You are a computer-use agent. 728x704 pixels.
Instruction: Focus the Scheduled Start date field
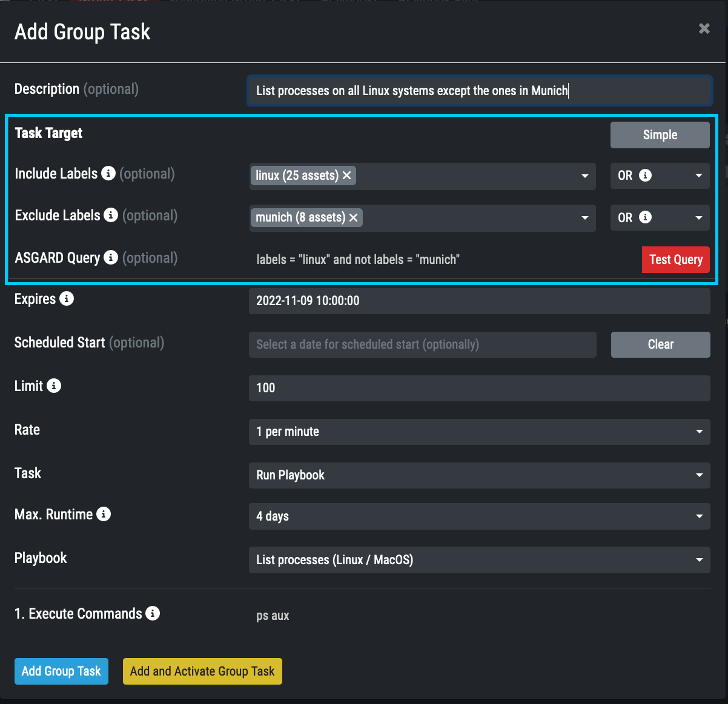[x=422, y=344]
